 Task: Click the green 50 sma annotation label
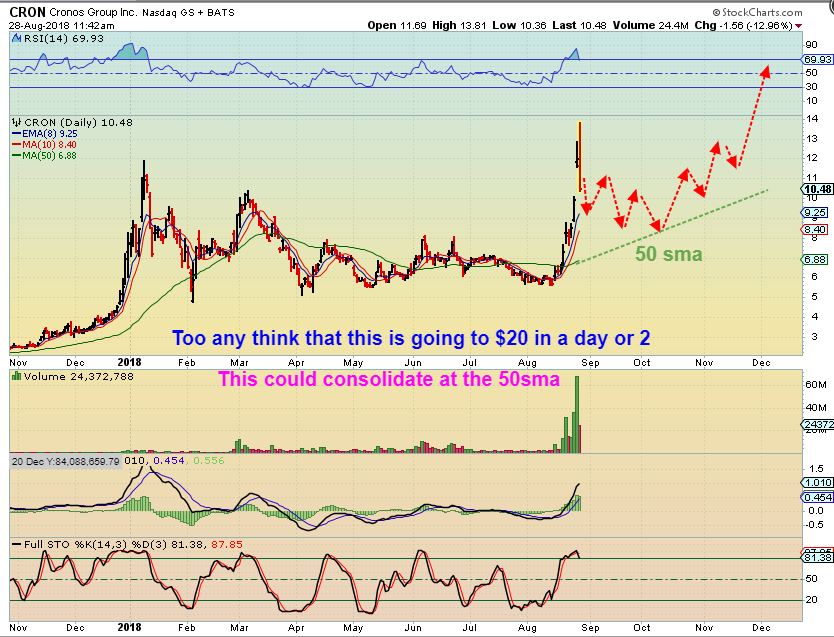[669, 254]
